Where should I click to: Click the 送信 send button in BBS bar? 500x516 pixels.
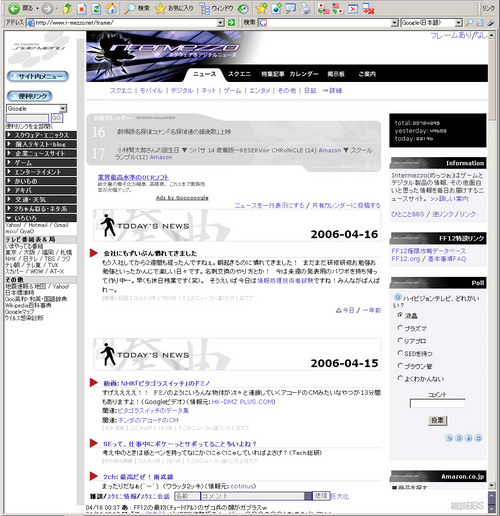tap(321, 496)
